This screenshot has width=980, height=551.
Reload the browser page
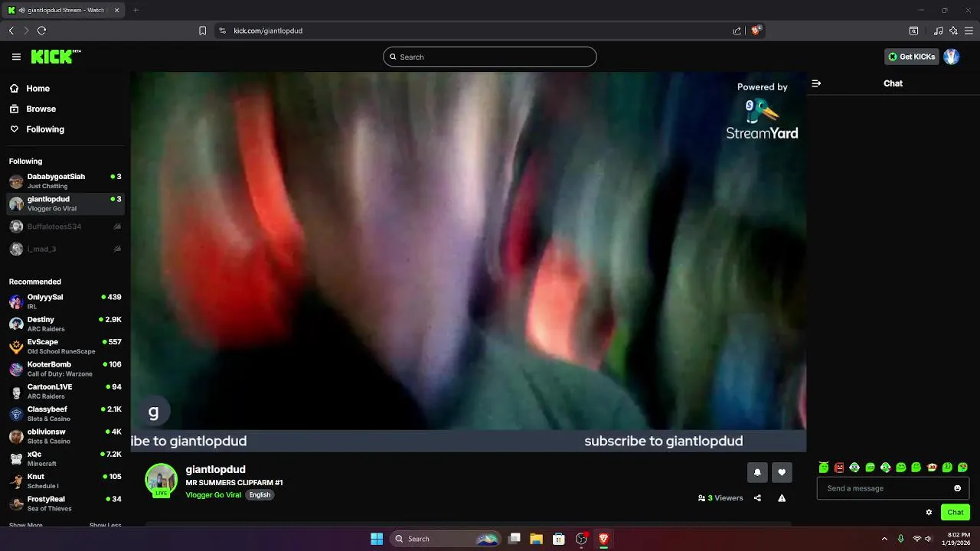pyautogui.click(x=41, y=31)
